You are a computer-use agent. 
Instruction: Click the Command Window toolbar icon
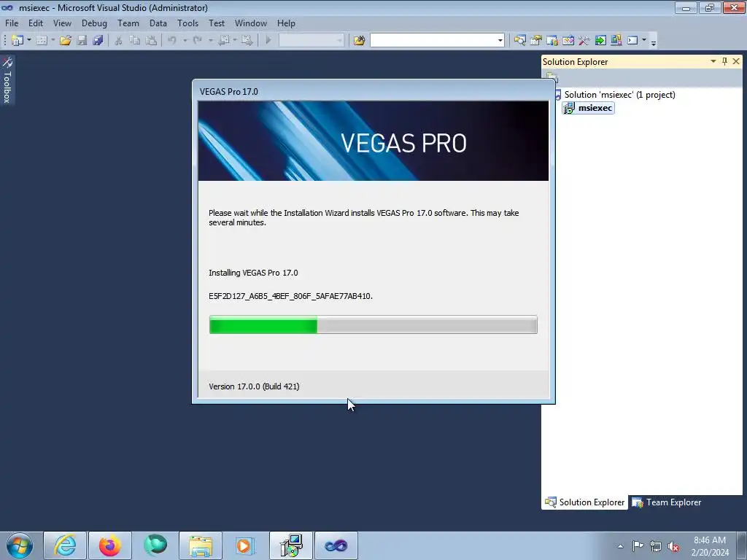click(x=632, y=41)
